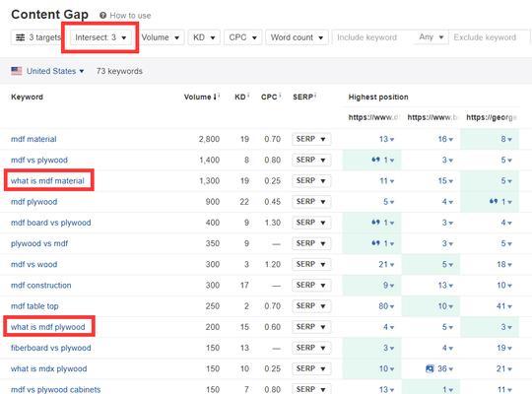
Task: Open 'fiberboard vs plywood' keyword
Action: coord(51,348)
